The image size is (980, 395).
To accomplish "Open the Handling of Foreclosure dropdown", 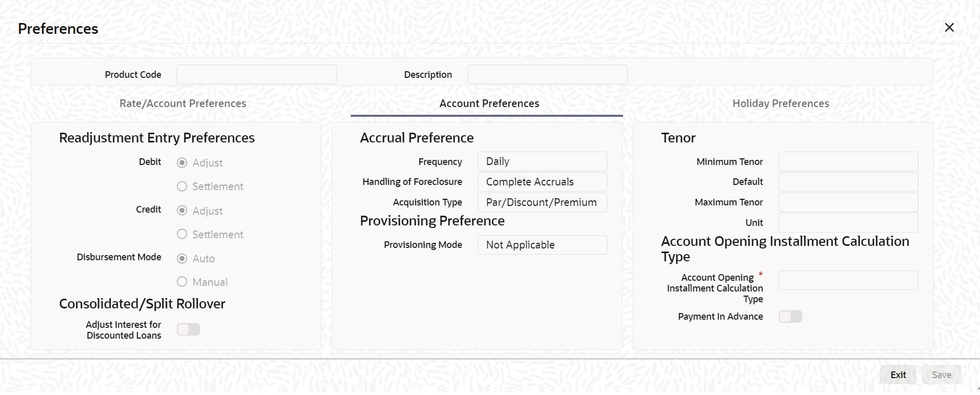I will click(x=542, y=182).
